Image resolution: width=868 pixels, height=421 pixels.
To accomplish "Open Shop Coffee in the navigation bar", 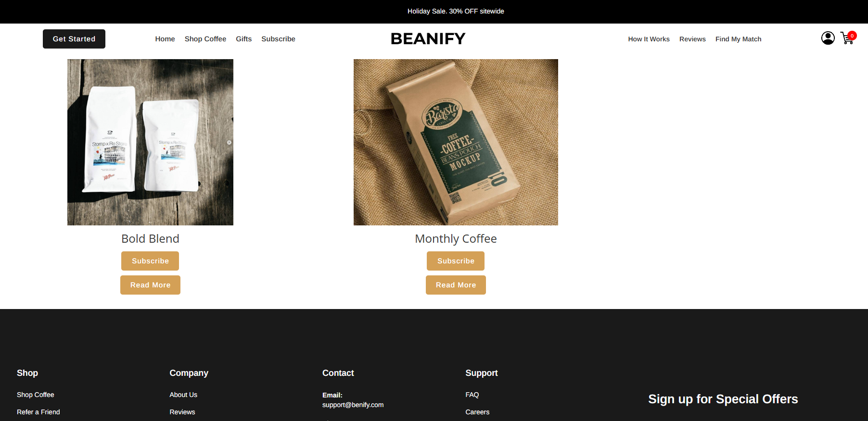I will click(205, 39).
